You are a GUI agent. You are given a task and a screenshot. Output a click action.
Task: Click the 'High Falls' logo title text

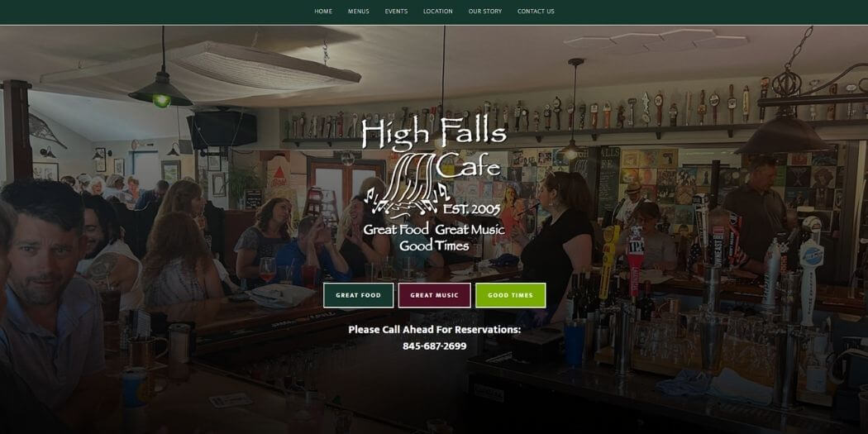(x=434, y=133)
